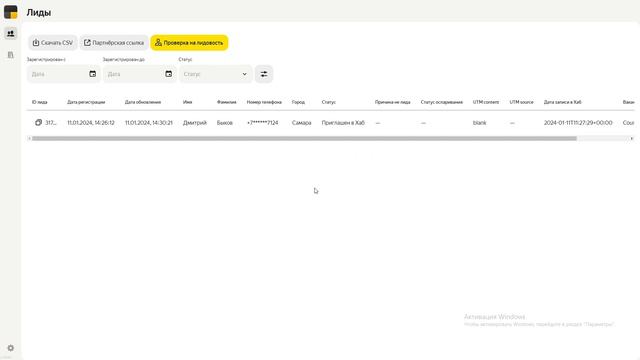Click UTM content column header
This screenshot has height=360, width=640.
tap(486, 102)
